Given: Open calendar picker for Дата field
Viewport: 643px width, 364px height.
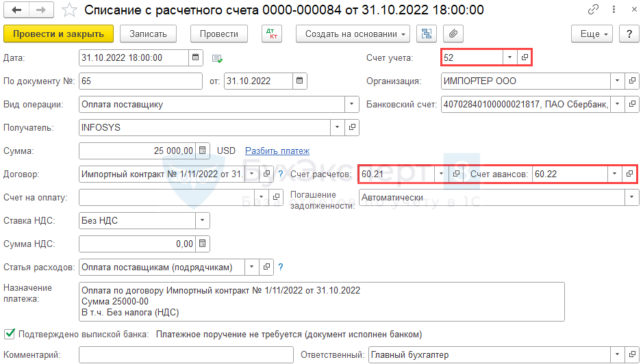Looking at the screenshot, I should tap(195, 57).
